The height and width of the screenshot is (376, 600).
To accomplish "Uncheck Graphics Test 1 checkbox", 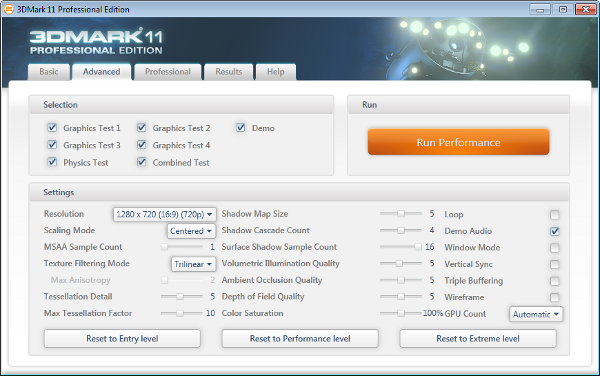I will click(52, 128).
